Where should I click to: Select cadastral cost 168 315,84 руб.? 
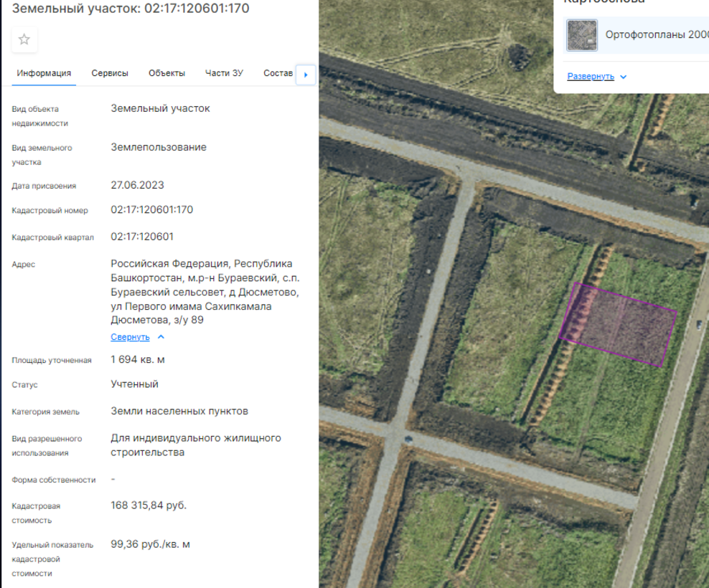(149, 506)
